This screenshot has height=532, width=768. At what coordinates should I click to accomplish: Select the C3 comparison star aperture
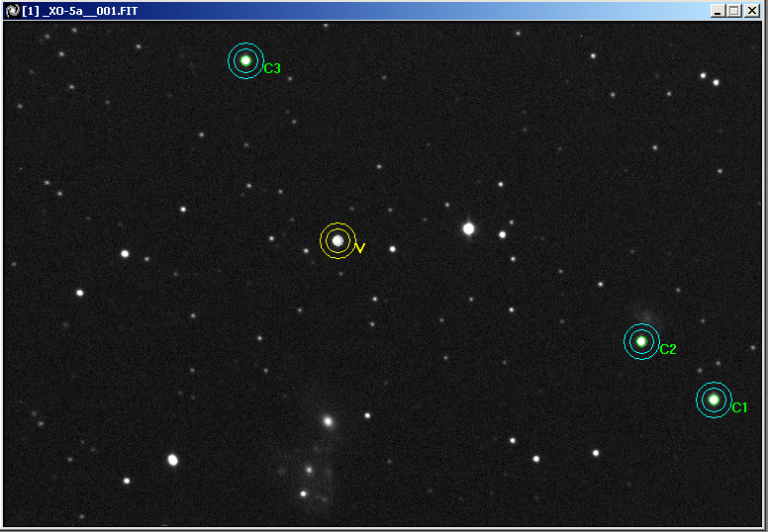coord(245,60)
